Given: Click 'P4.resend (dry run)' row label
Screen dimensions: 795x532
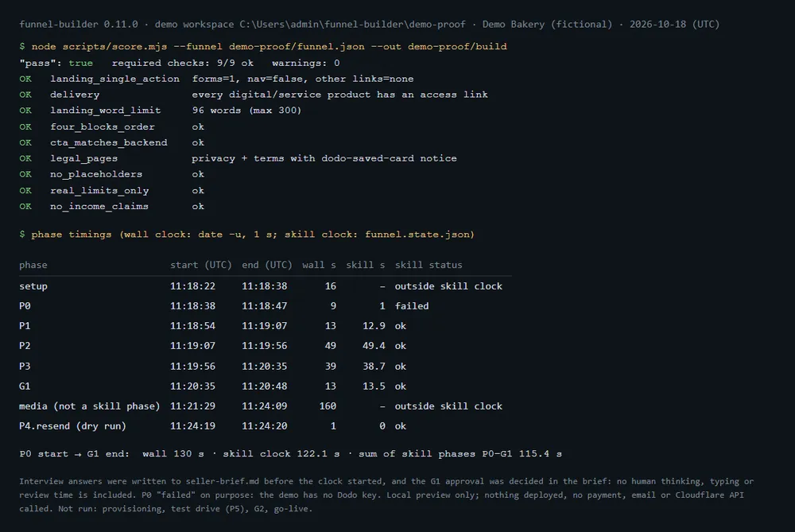Looking at the screenshot, I should pyautogui.click(x=72, y=426).
